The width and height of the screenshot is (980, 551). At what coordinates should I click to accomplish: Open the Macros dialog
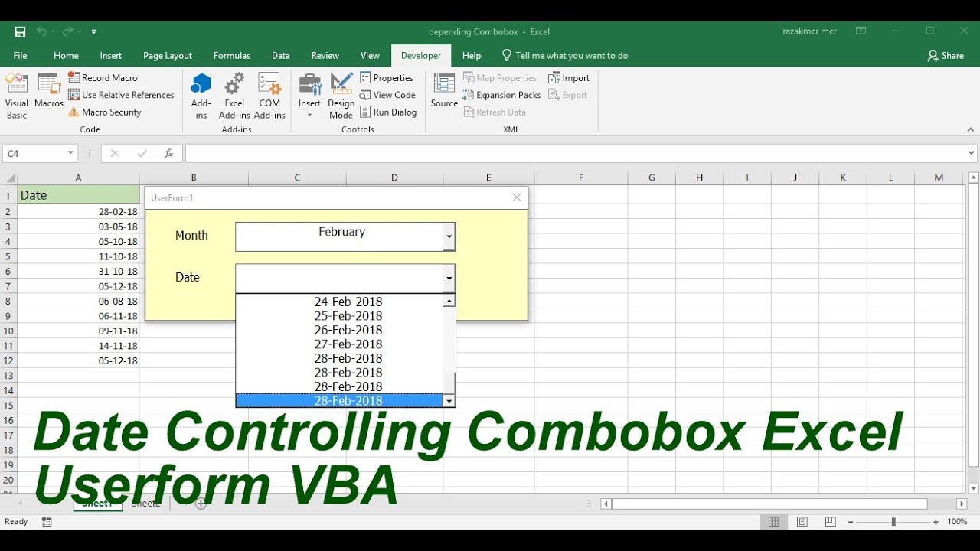point(49,92)
